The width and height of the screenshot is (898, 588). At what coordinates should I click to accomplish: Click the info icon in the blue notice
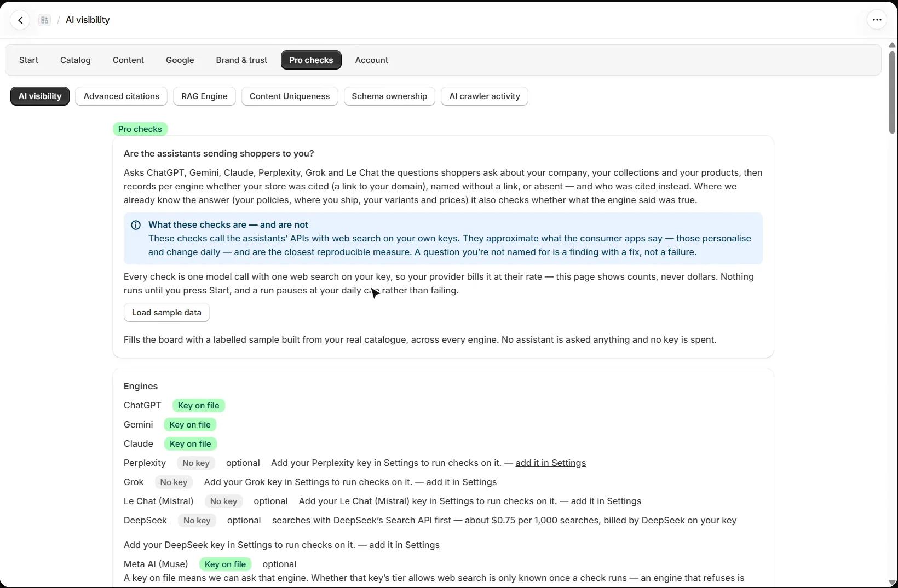click(136, 225)
